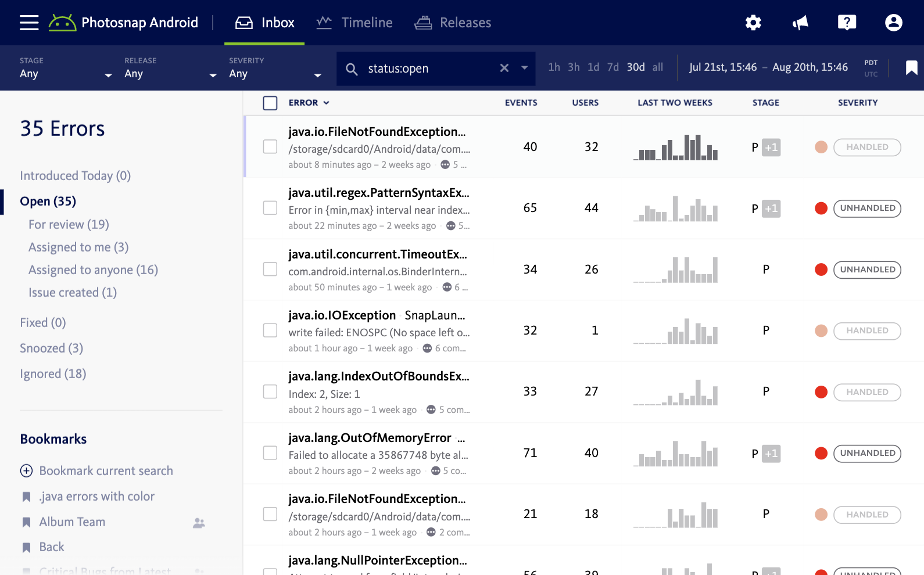Click +1 stage badge on OutOfMemoryError row

click(x=771, y=454)
